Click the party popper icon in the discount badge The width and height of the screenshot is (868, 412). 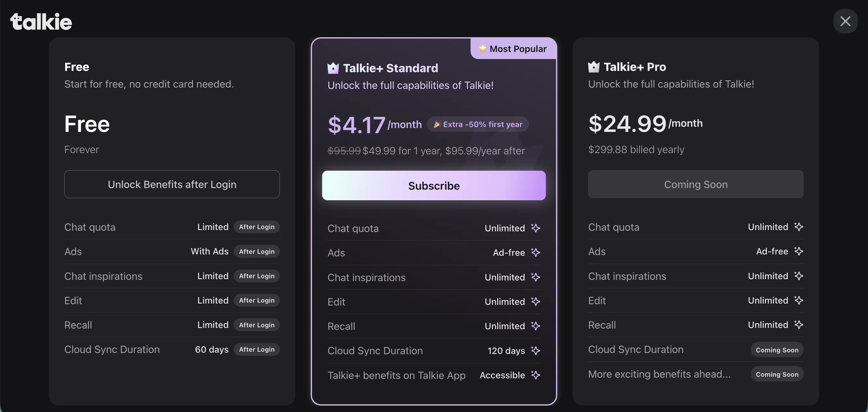[x=437, y=124]
